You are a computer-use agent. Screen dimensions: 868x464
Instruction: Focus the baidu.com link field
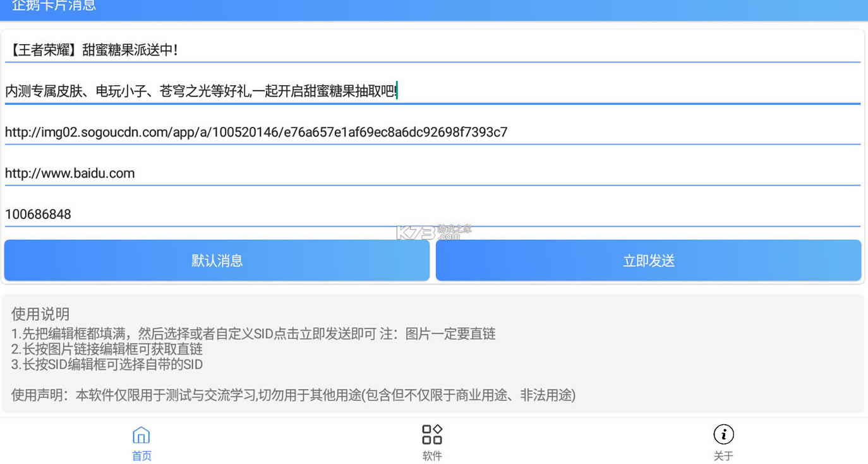433,173
